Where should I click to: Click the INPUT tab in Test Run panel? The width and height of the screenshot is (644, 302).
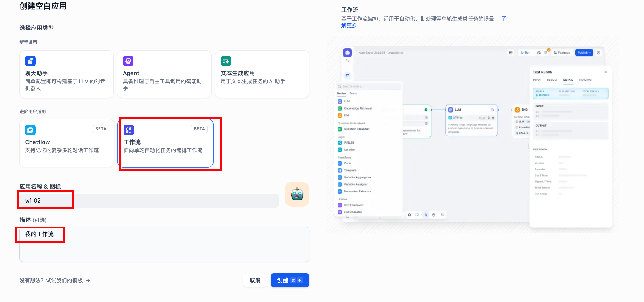point(537,80)
